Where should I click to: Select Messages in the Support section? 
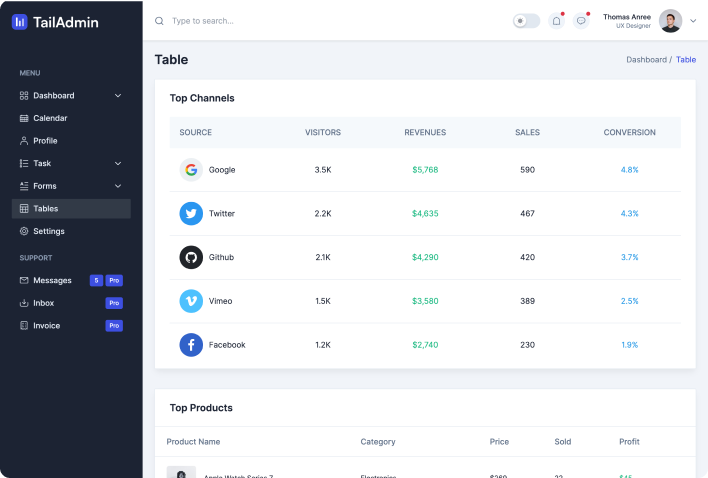click(52, 281)
